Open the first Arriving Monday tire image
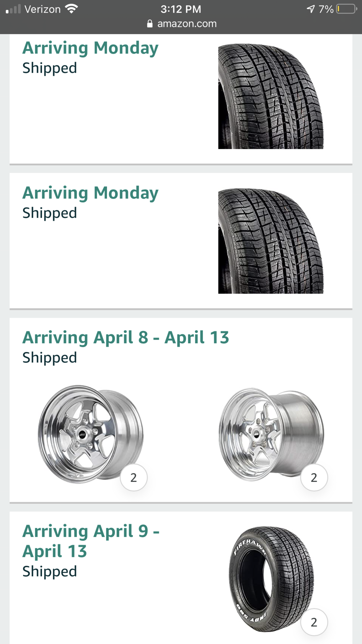 pos(271,96)
